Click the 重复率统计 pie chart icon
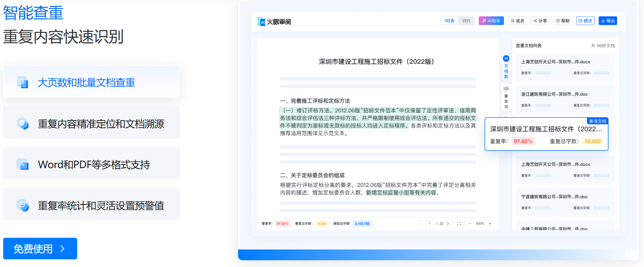Viewport: 644px width, 267px height. click(22, 205)
